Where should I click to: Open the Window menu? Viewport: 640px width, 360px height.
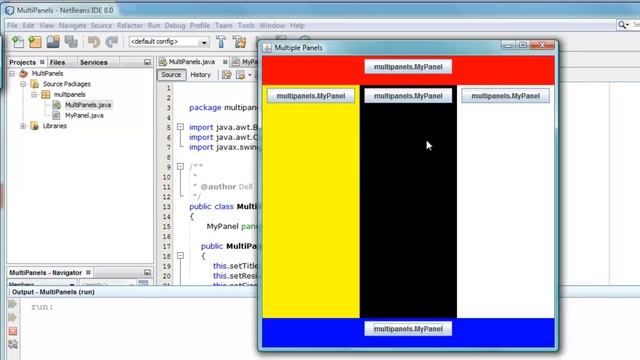pyautogui.click(x=272, y=25)
